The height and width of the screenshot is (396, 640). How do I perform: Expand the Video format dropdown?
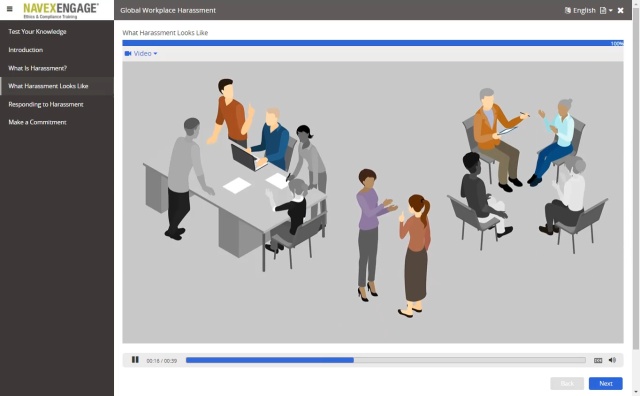point(141,53)
